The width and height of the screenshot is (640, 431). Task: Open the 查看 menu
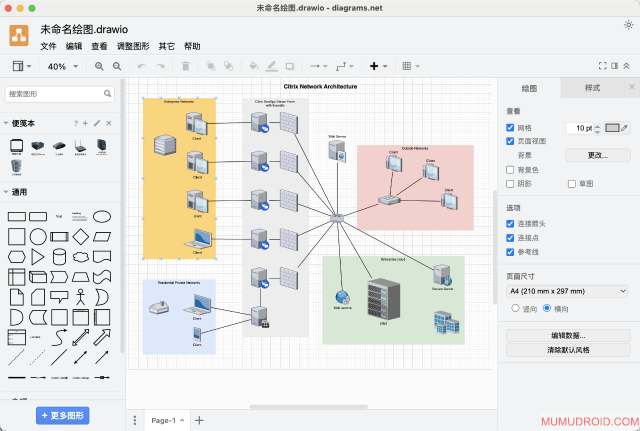[99, 46]
